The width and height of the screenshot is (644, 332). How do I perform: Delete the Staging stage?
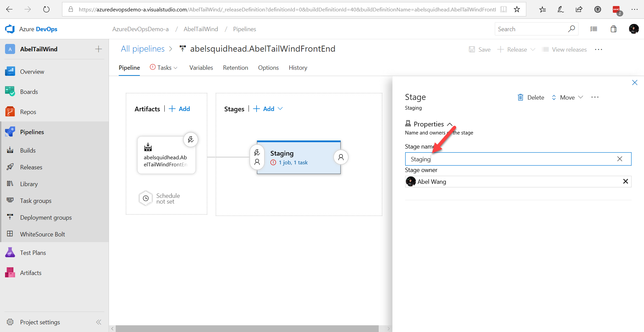[x=531, y=97]
